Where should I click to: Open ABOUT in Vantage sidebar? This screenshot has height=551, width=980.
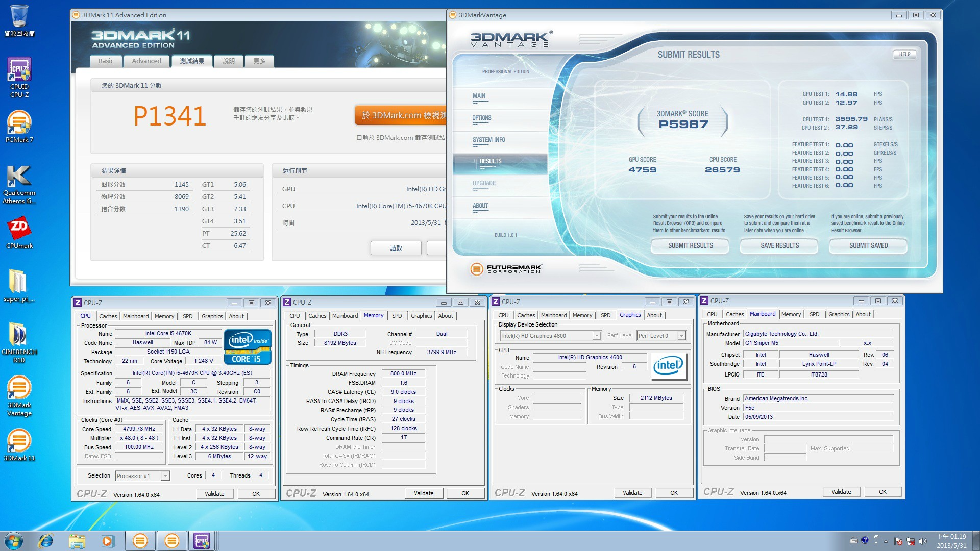[480, 206]
